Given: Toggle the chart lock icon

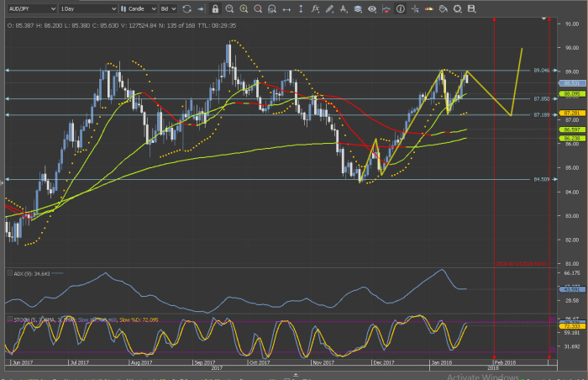Looking at the screenshot, I should point(215,8).
